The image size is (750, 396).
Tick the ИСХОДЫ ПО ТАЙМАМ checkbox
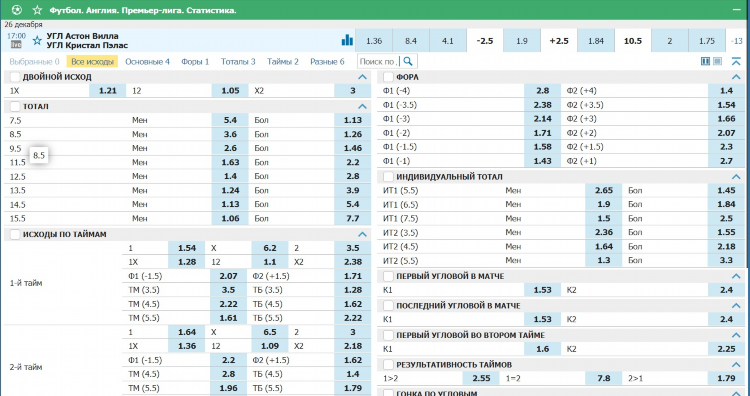(x=15, y=234)
